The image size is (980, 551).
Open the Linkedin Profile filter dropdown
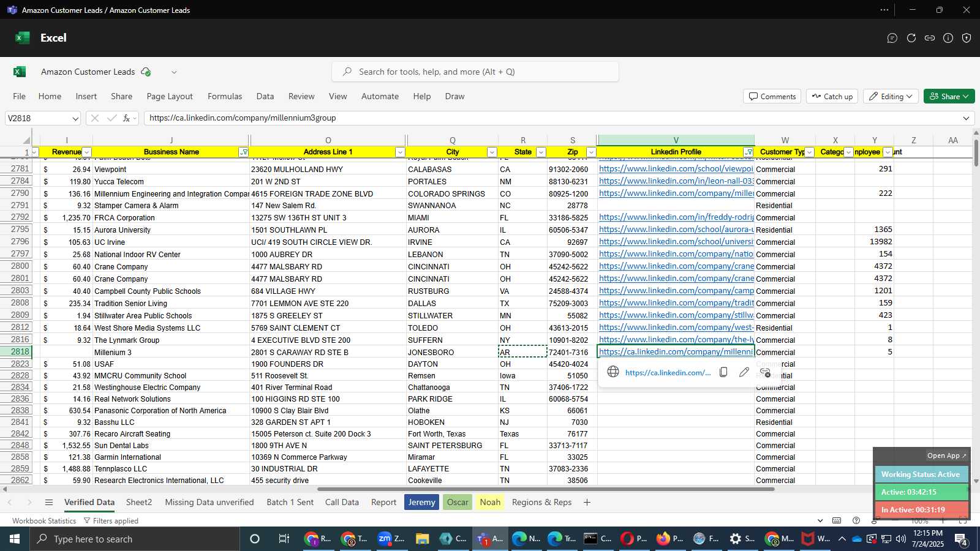[748, 152]
